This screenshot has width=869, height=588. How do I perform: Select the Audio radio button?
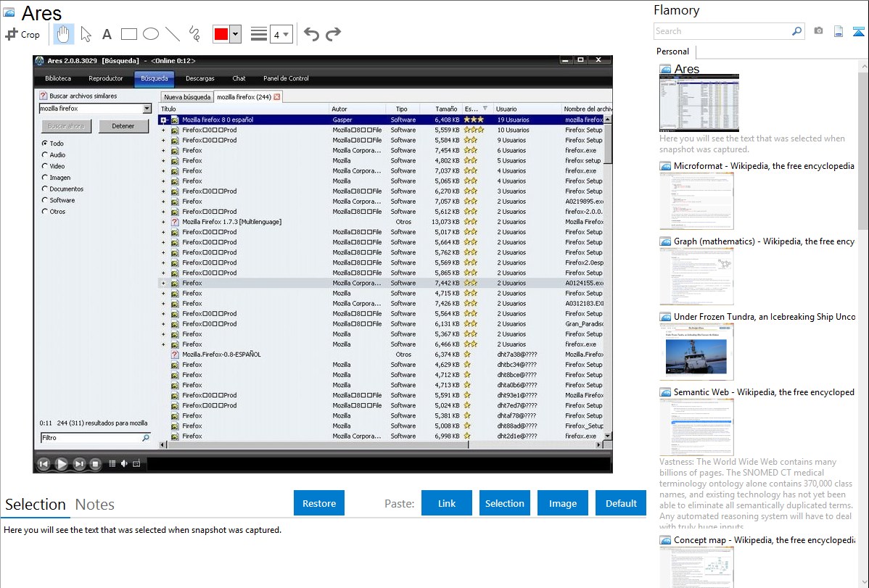point(45,154)
